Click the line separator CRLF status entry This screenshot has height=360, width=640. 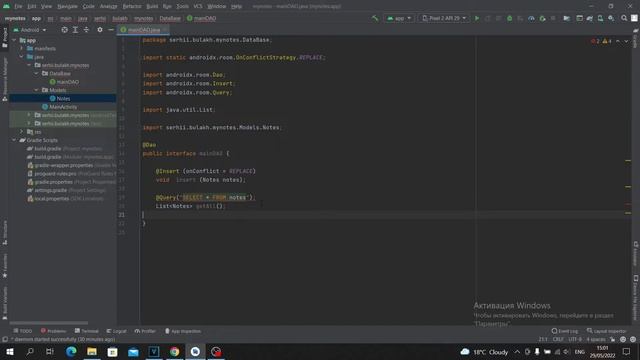(558, 339)
